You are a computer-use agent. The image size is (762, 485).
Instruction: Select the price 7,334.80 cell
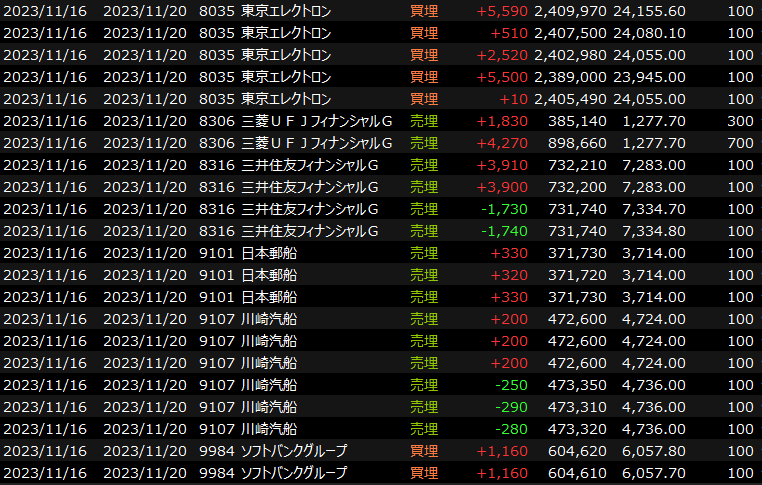click(x=653, y=231)
